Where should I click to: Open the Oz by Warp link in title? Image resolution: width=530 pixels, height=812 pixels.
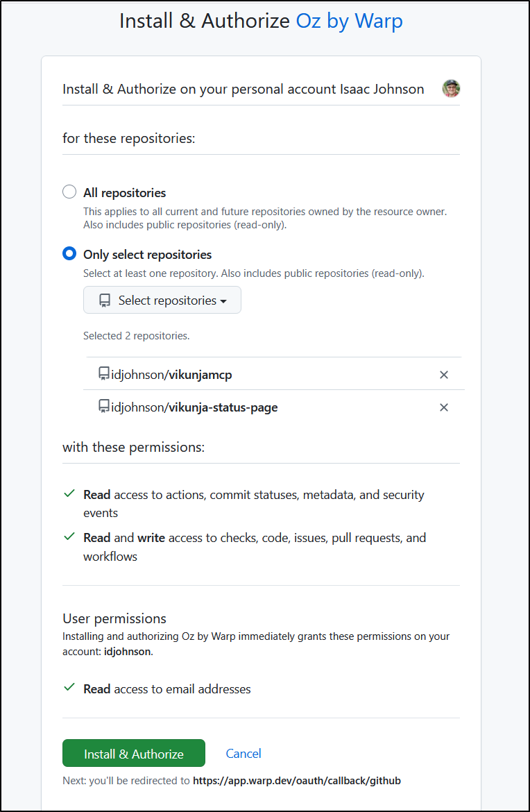[x=350, y=22]
